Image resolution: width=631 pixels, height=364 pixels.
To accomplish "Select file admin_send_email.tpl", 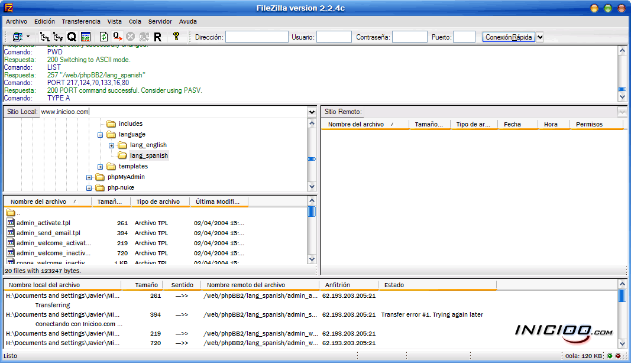I will click(48, 233).
